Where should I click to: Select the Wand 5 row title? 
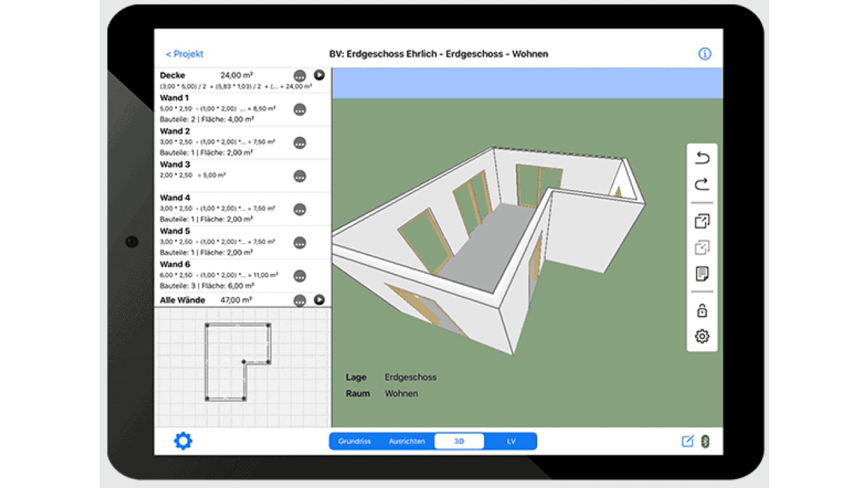click(x=175, y=231)
